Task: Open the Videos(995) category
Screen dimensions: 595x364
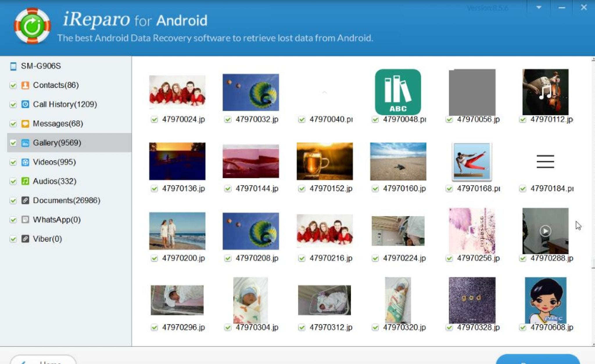Action: tap(54, 162)
